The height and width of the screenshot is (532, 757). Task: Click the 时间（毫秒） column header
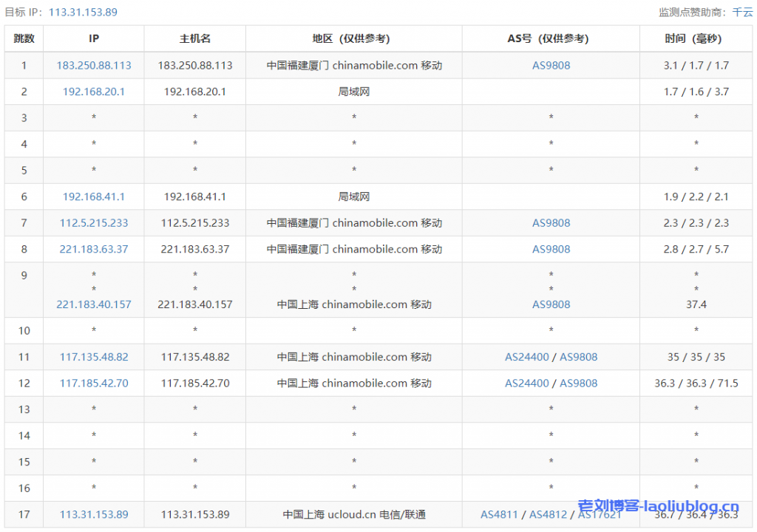pyautogui.click(x=696, y=38)
